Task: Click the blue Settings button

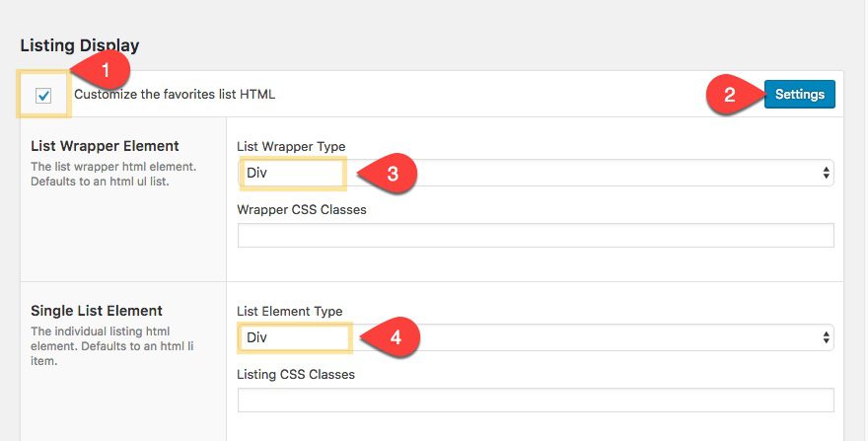Action: (x=799, y=95)
